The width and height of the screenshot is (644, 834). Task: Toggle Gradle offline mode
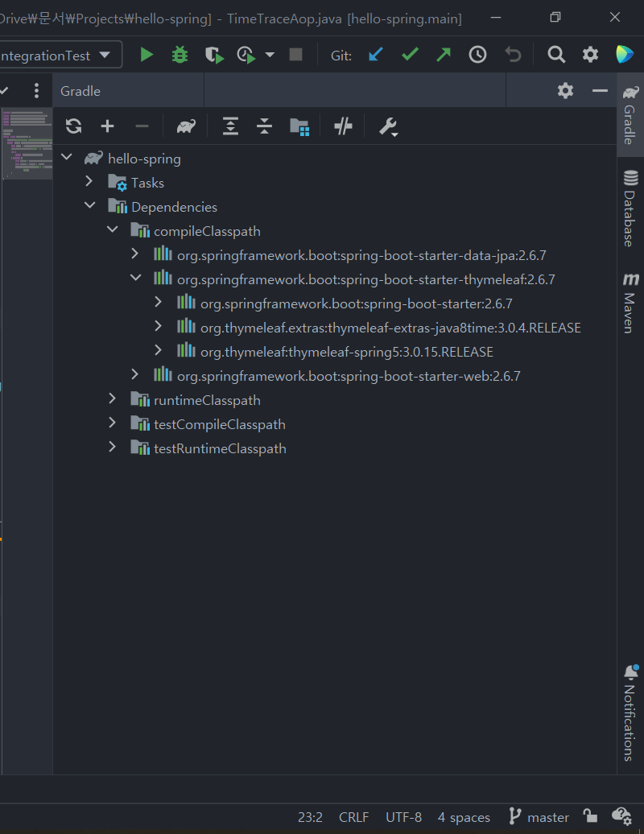(343, 126)
